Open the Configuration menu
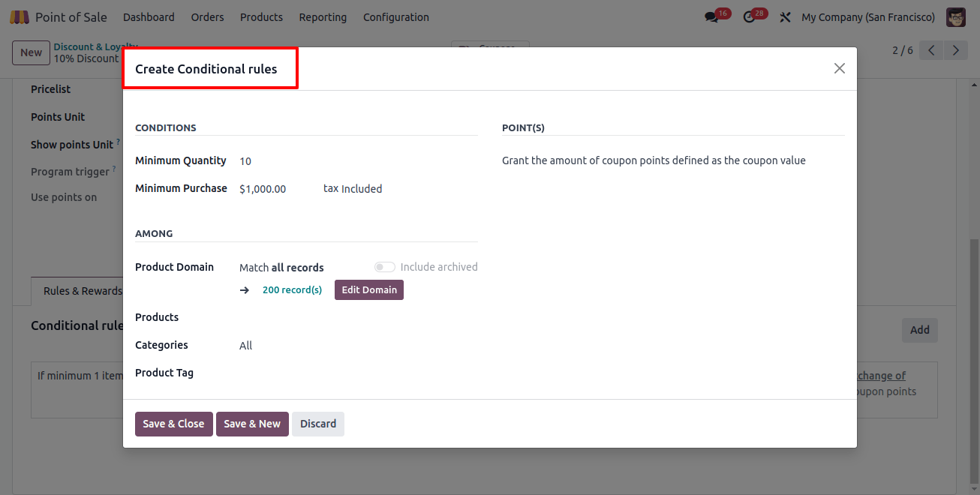The width and height of the screenshot is (980, 495). point(396,17)
